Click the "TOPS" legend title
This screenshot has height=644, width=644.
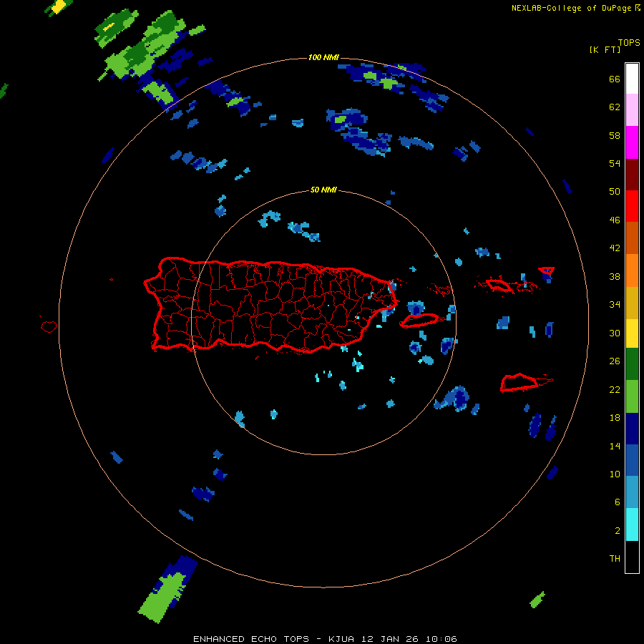coord(629,42)
